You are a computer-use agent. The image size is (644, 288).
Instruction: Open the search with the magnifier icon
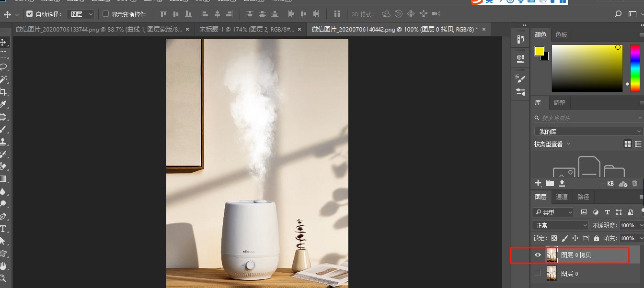pos(618,14)
